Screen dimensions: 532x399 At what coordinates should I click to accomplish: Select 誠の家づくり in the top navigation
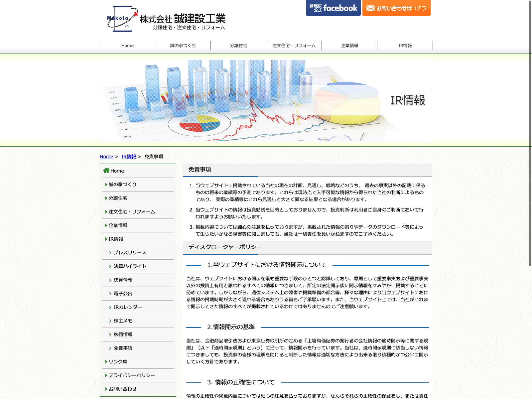pos(183,46)
